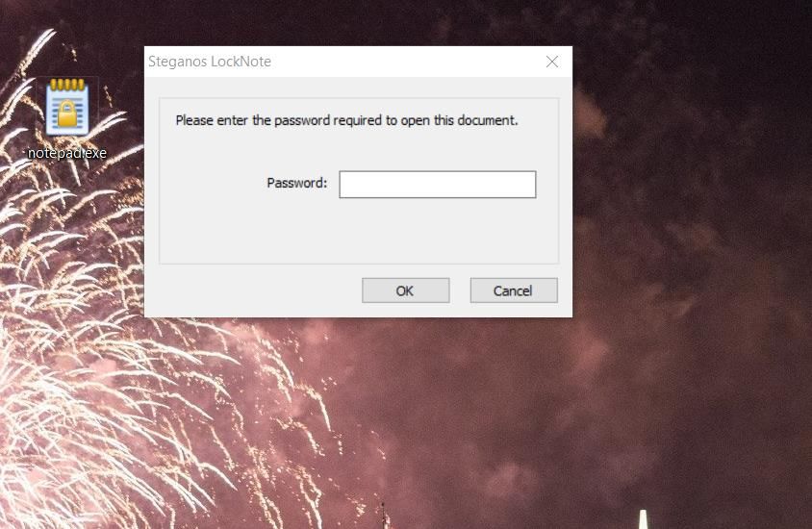812x529 pixels.
Task: Close the Steganos LockNote dialog with X
Action: (x=552, y=62)
